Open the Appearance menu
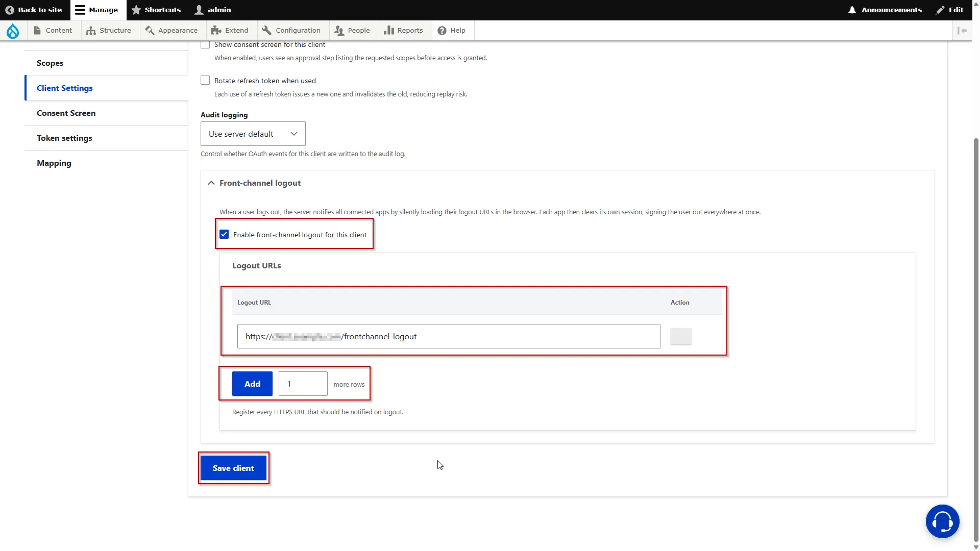Screen dimensions: 980x551 171,31
